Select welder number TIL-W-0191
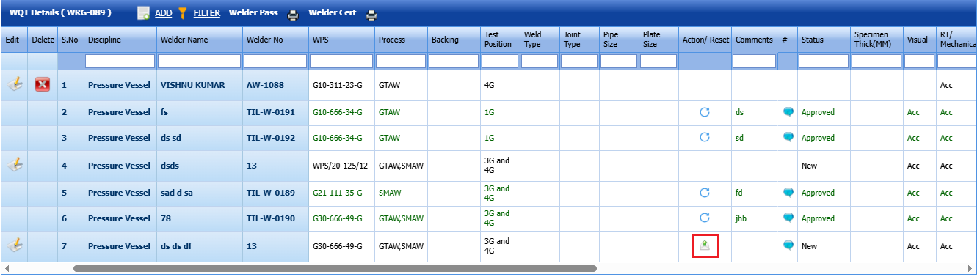Screen dimensions: 980x277 [x=270, y=113]
